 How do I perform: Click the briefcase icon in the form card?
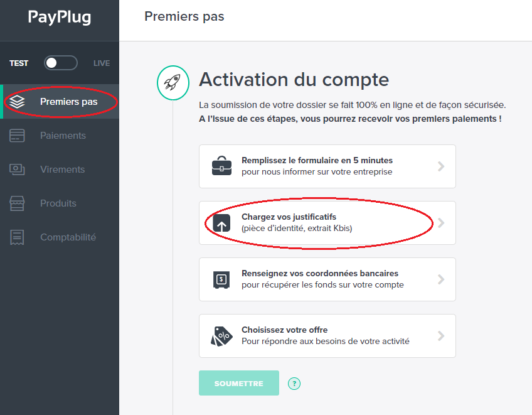(x=221, y=166)
